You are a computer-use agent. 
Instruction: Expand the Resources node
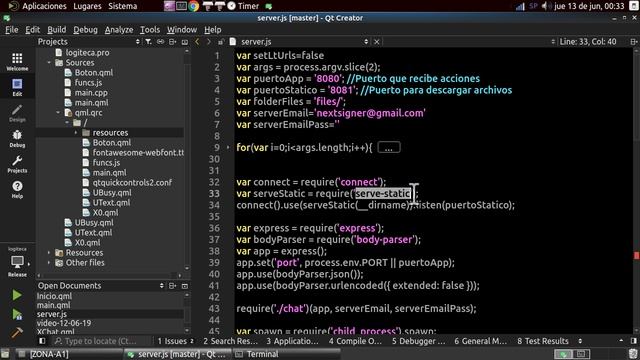[49, 253]
